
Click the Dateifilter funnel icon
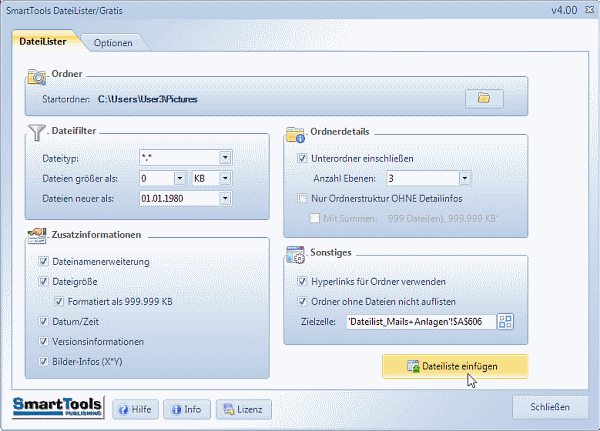coord(37,132)
